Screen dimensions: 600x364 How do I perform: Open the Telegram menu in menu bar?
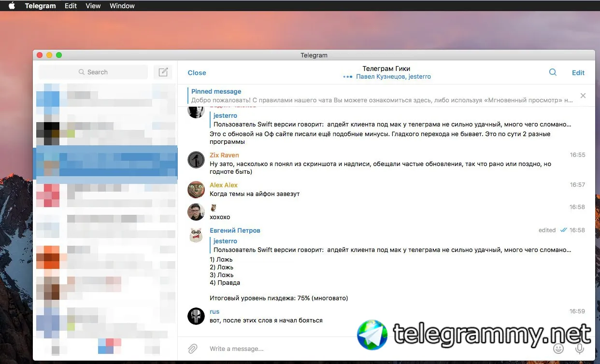[x=40, y=6]
